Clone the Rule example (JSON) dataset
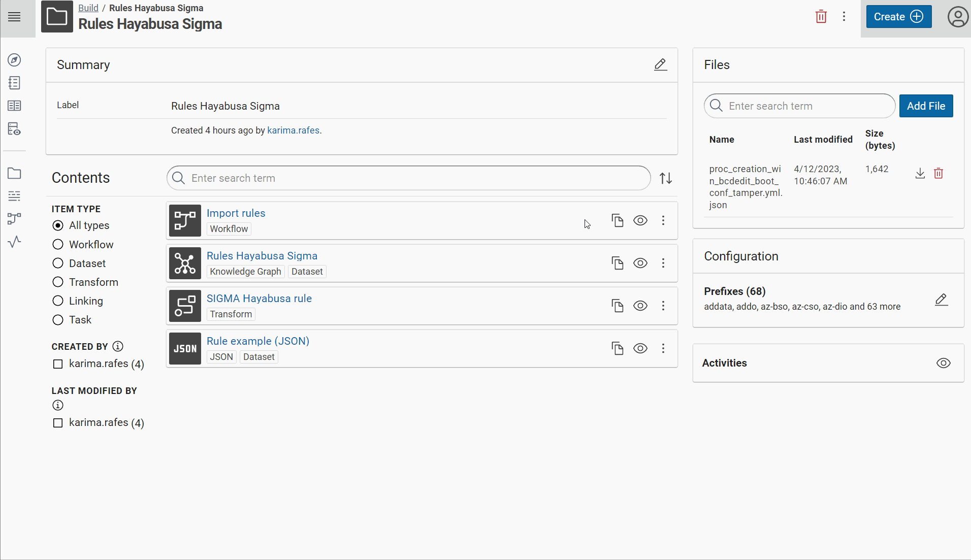Viewport: 971px width, 560px height. point(618,348)
